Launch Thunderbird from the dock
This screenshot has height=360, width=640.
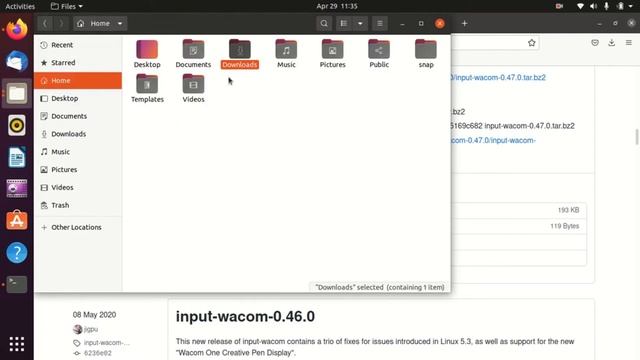(x=17, y=62)
